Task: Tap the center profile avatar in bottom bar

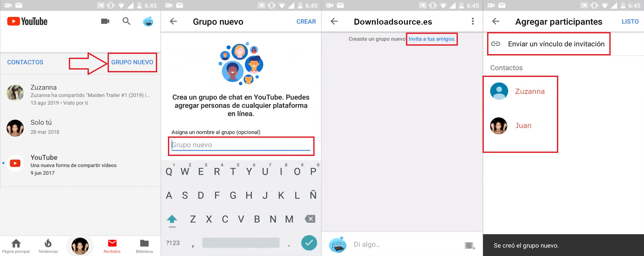Action: (80, 246)
